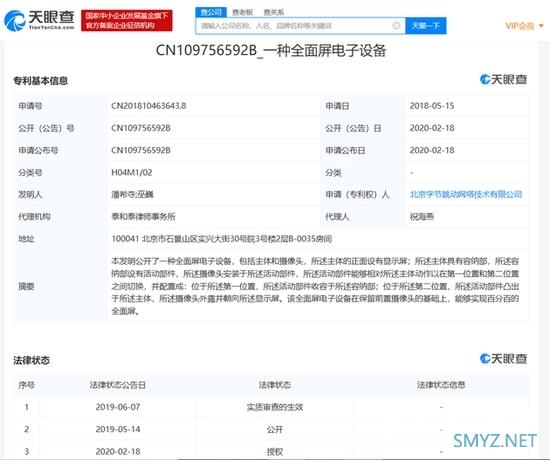Click the blue 天眼一下 search button
550x460 pixels.
click(x=425, y=26)
